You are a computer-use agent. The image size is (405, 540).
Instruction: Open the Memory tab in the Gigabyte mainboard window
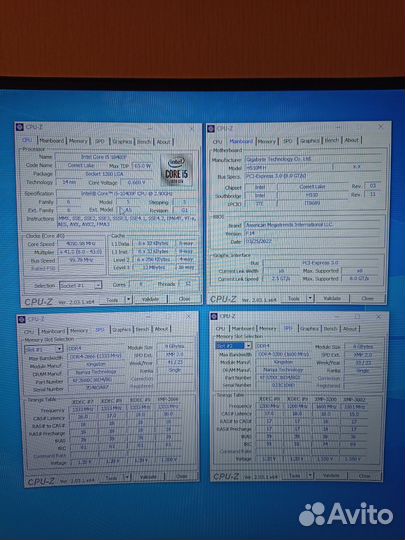(267, 141)
